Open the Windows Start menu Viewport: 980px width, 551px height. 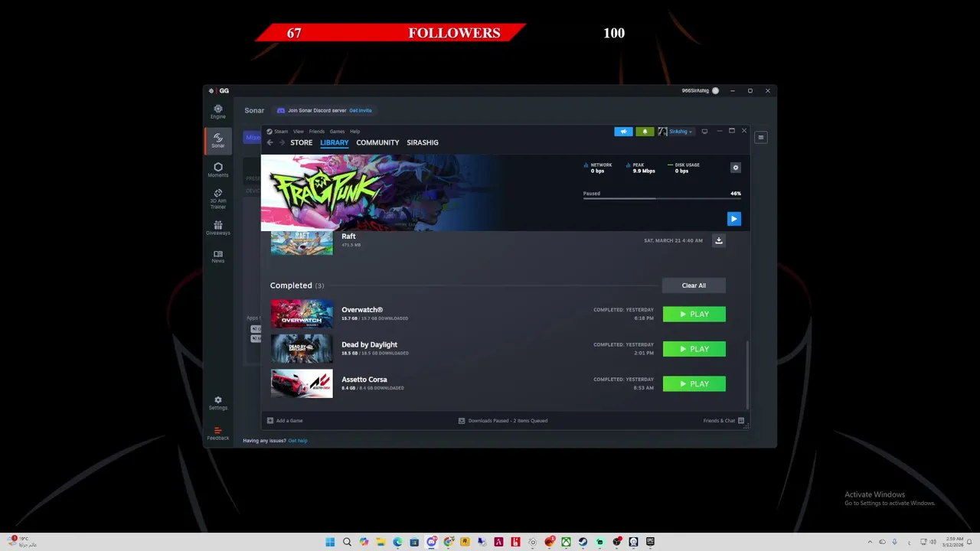tap(330, 542)
